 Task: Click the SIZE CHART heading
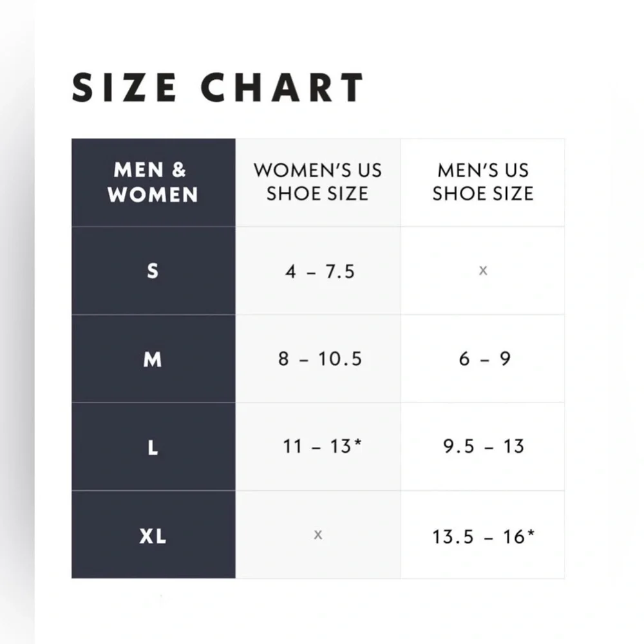coord(218,88)
